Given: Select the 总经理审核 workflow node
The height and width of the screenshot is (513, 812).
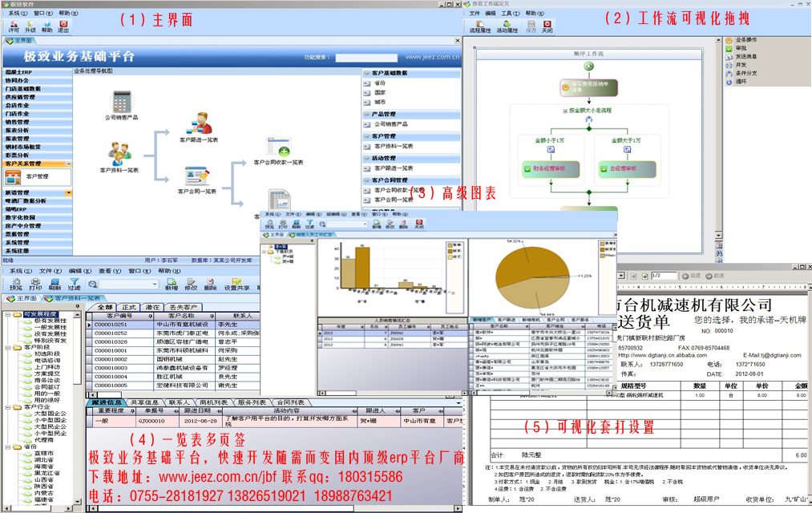Looking at the screenshot, I should pyautogui.click(x=627, y=169).
